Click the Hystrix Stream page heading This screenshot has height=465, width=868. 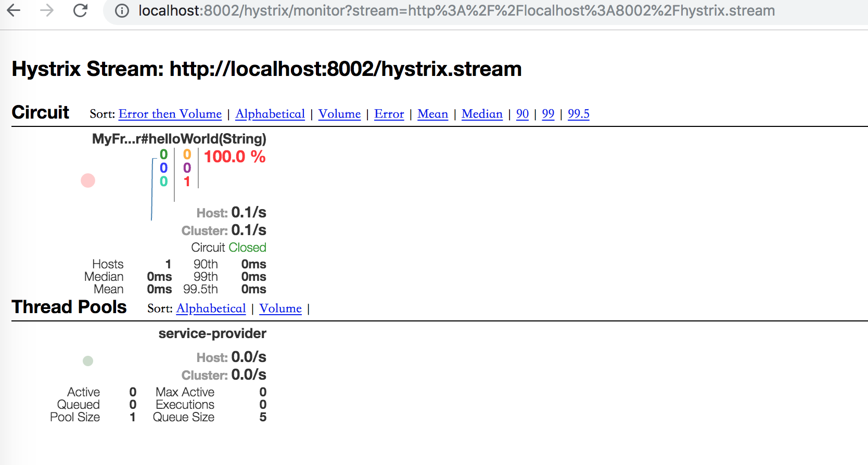pyautogui.click(x=266, y=69)
